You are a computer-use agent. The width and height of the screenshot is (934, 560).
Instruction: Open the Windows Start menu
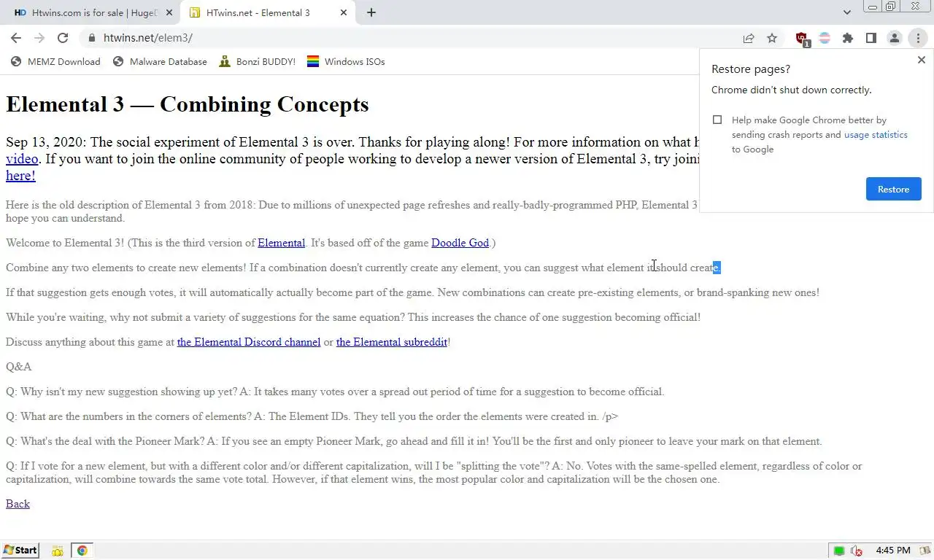click(20, 551)
